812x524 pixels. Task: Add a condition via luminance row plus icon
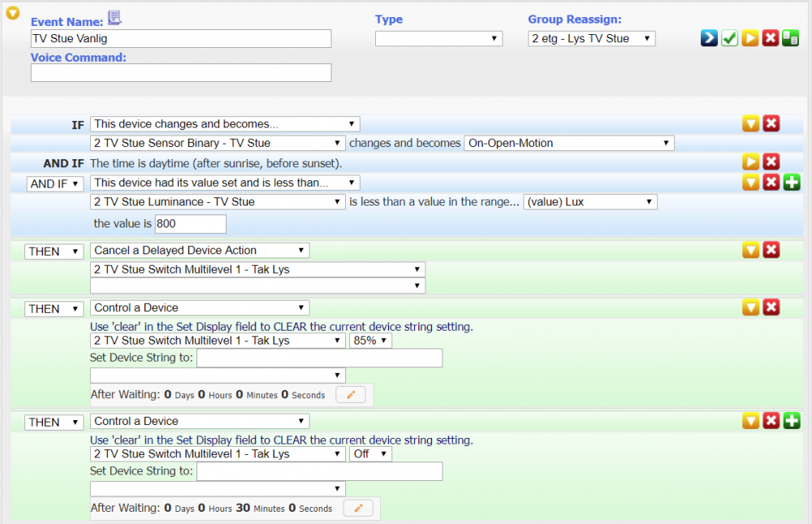(x=792, y=183)
